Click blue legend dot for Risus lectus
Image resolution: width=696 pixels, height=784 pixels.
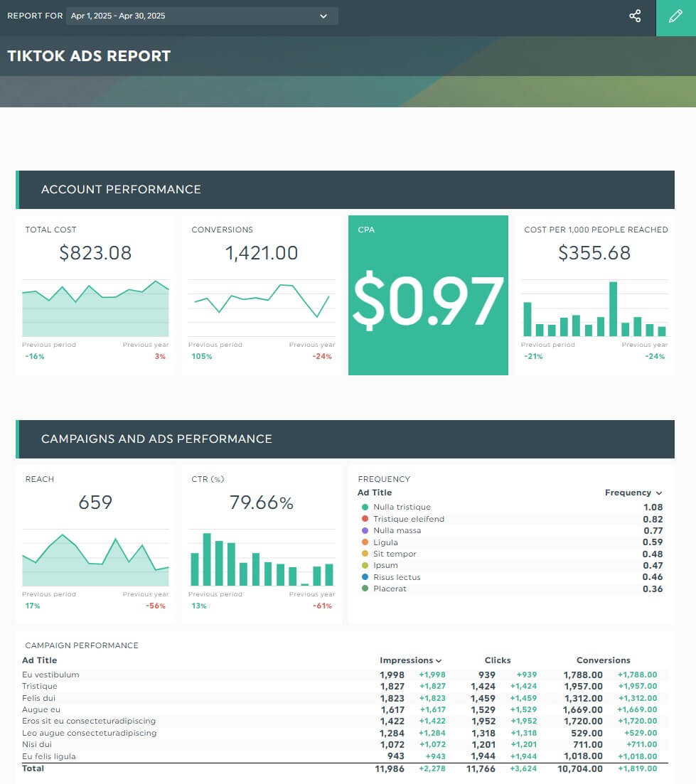coord(365,577)
